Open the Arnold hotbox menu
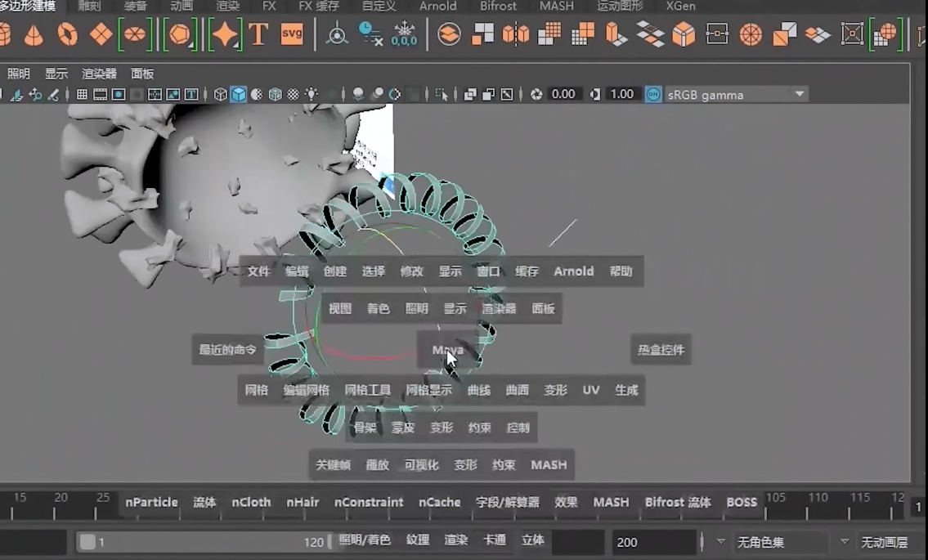This screenshot has height=560, width=928. pyautogui.click(x=573, y=271)
